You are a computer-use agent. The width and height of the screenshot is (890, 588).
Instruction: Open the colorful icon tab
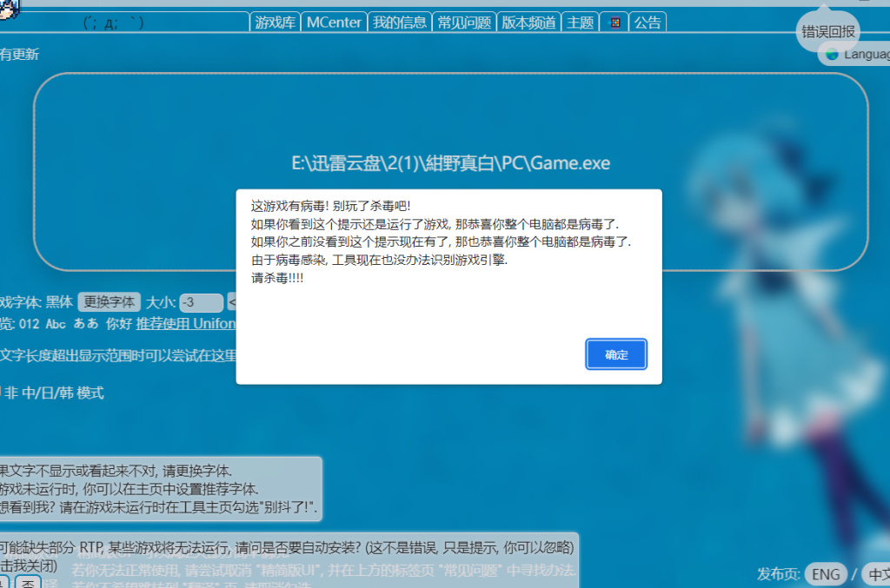point(614,23)
